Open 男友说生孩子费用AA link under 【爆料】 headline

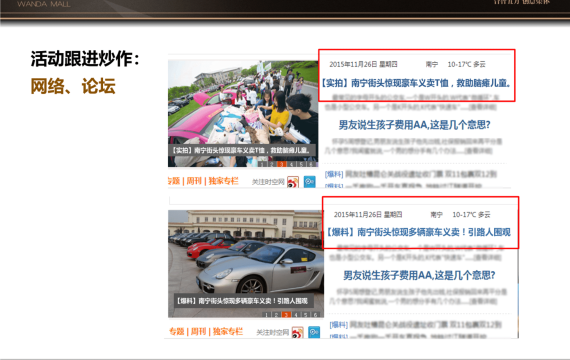point(419,275)
